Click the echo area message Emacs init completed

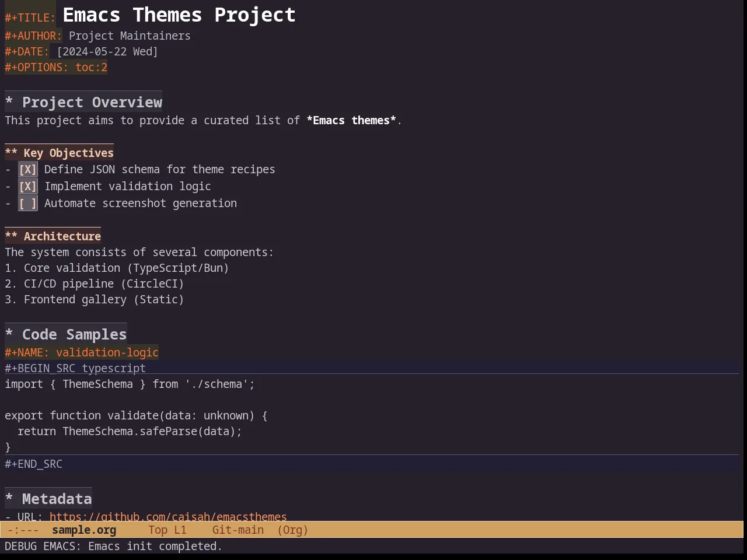(155, 547)
